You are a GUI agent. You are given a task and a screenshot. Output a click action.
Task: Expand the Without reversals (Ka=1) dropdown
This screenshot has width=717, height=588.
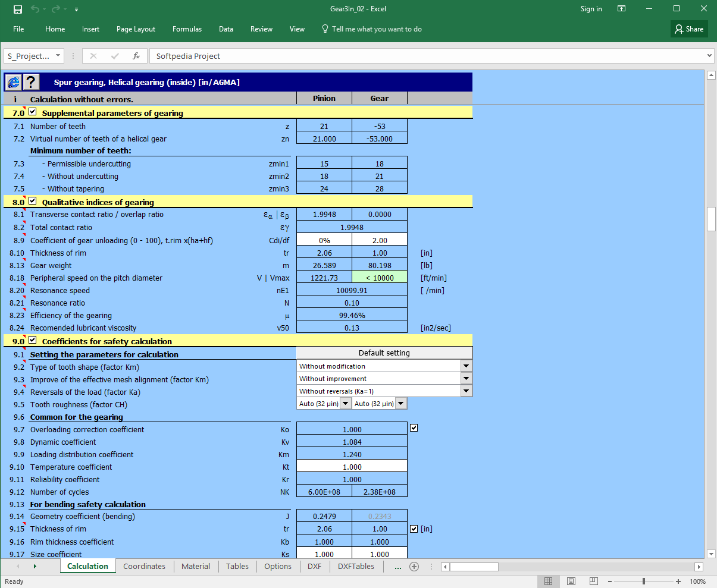[466, 391]
